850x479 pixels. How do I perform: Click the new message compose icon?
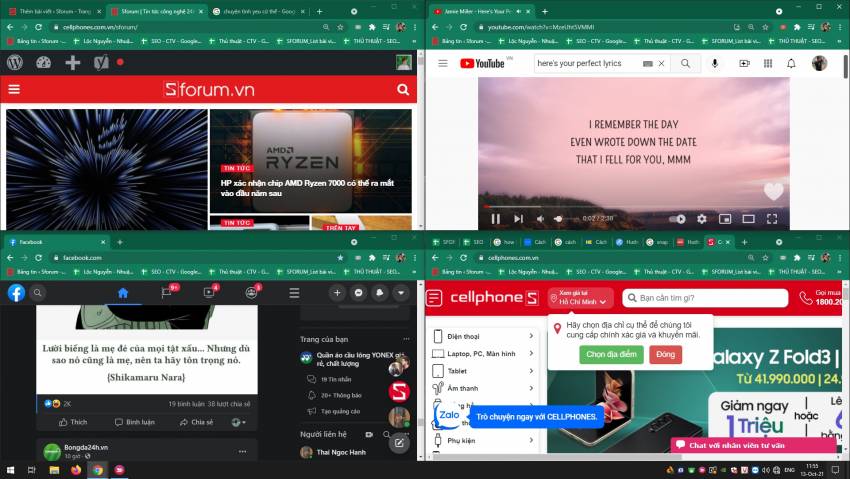coord(399,443)
